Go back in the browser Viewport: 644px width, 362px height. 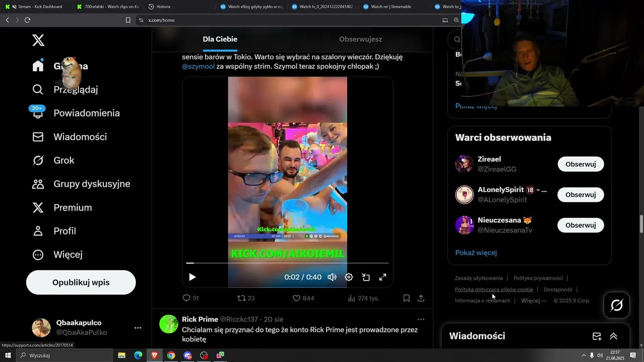[7, 20]
